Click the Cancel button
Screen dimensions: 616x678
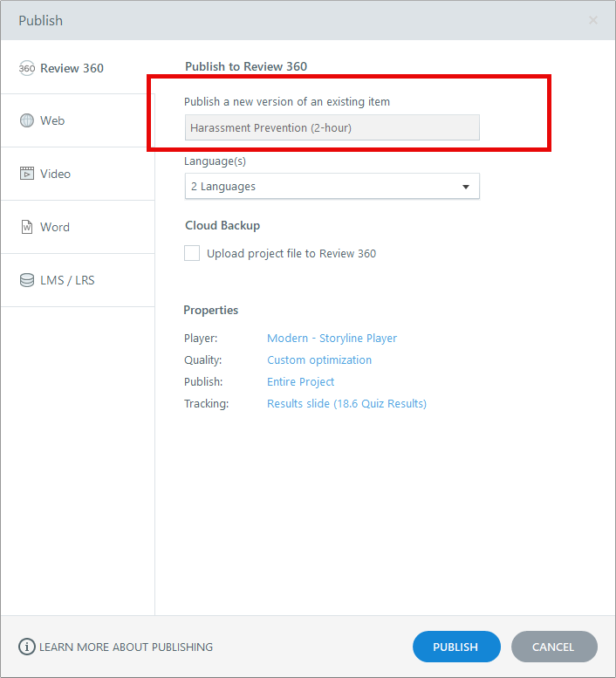tap(553, 647)
